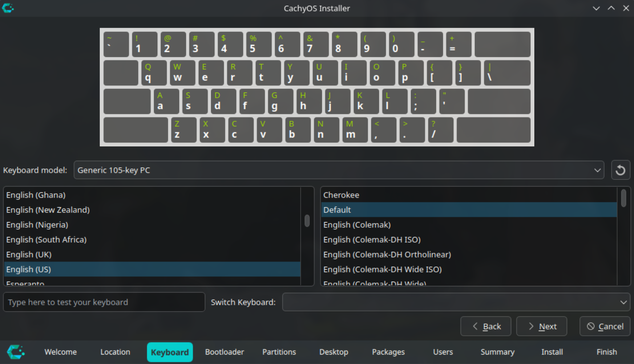Click the reset keyboard model icon
Image resolution: width=634 pixels, height=364 pixels.
[620, 170]
